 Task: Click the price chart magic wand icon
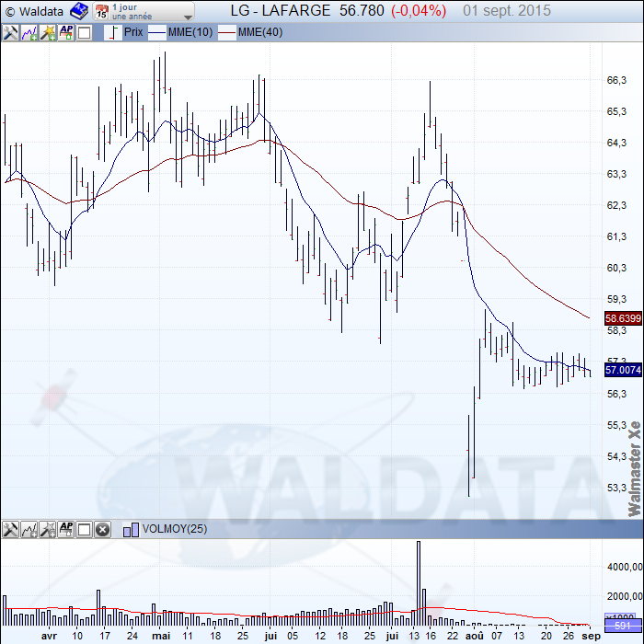pyautogui.click(x=48, y=32)
